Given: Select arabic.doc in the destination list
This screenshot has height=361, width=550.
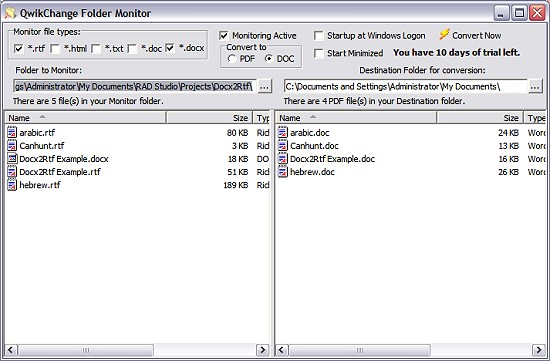Looking at the screenshot, I should point(310,133).
